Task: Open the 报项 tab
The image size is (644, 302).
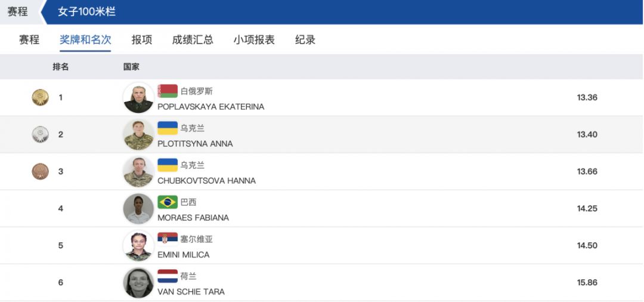Action: point(142,40)
